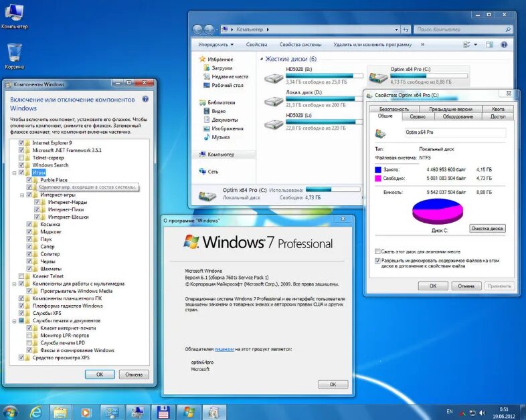Click OK in About Windows dialog
This screenshot has width=526, height=420.
click(x=333, y=384)
